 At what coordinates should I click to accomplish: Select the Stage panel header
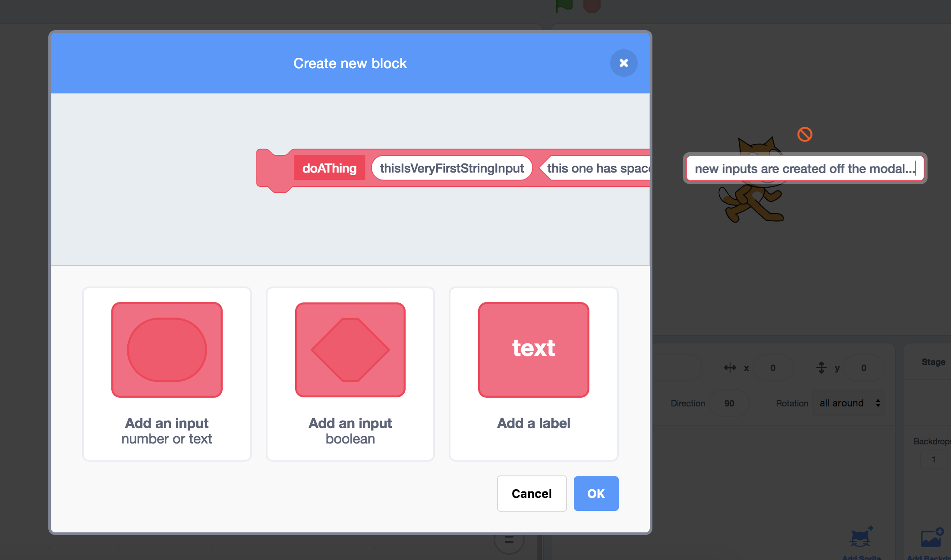tap(933, 362)
